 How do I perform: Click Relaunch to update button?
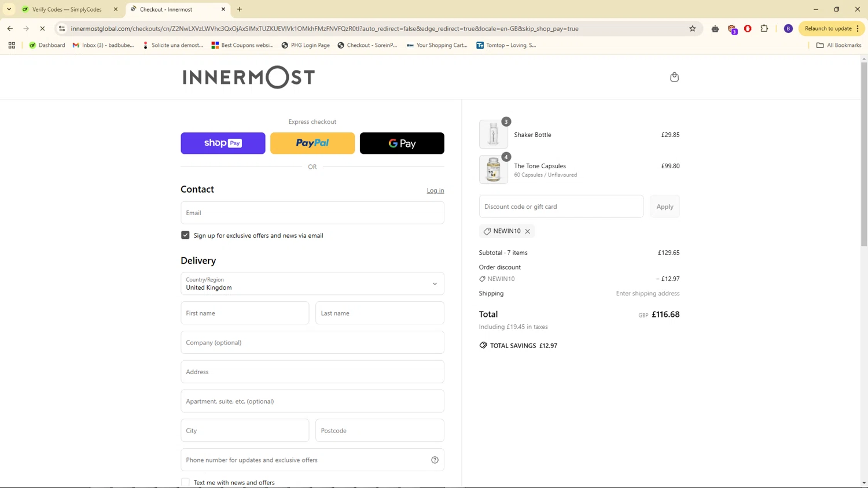pyautogui.click(x=828, y=28)
